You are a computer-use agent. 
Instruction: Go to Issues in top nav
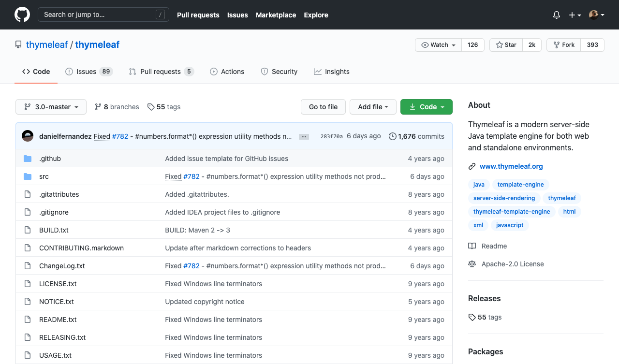coord(237,15)
